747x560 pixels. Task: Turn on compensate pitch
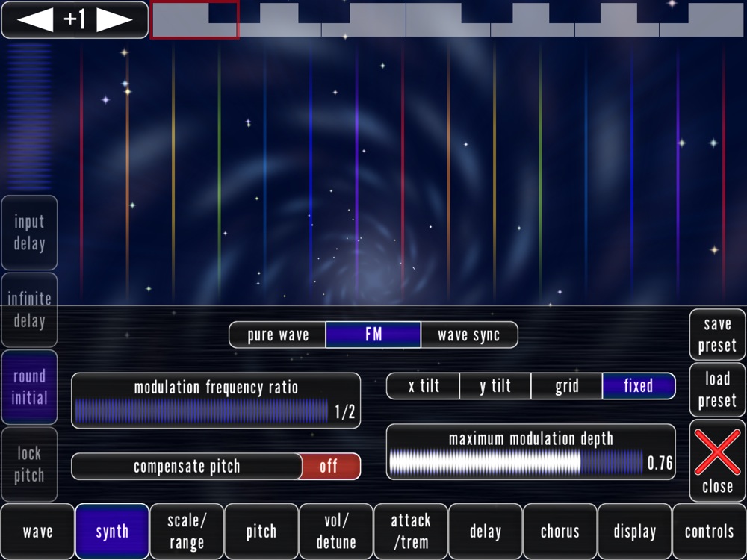(x=331, y=466)
